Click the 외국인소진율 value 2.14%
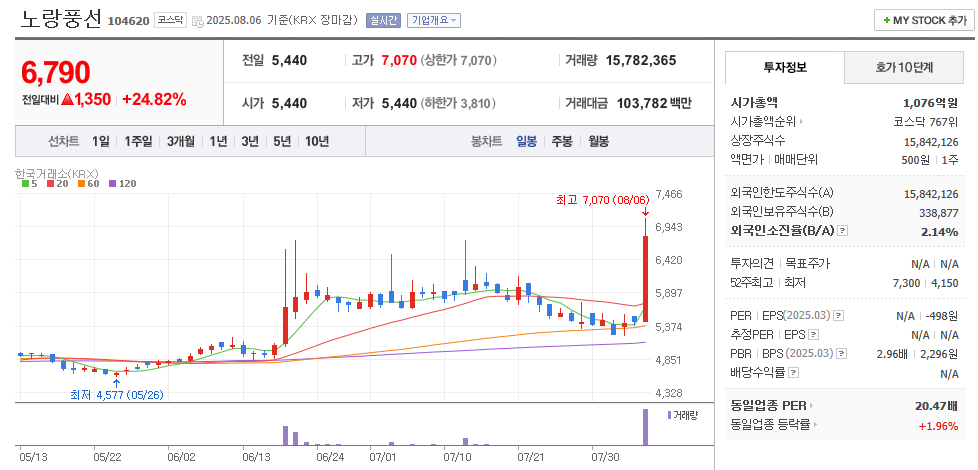The height and width of the screenshot is (470, 978). 941,232
